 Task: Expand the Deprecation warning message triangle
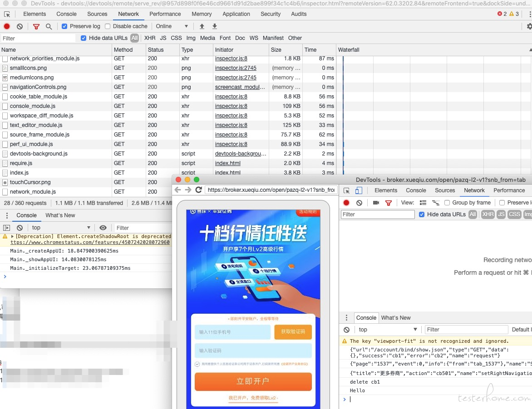[12, 237]
